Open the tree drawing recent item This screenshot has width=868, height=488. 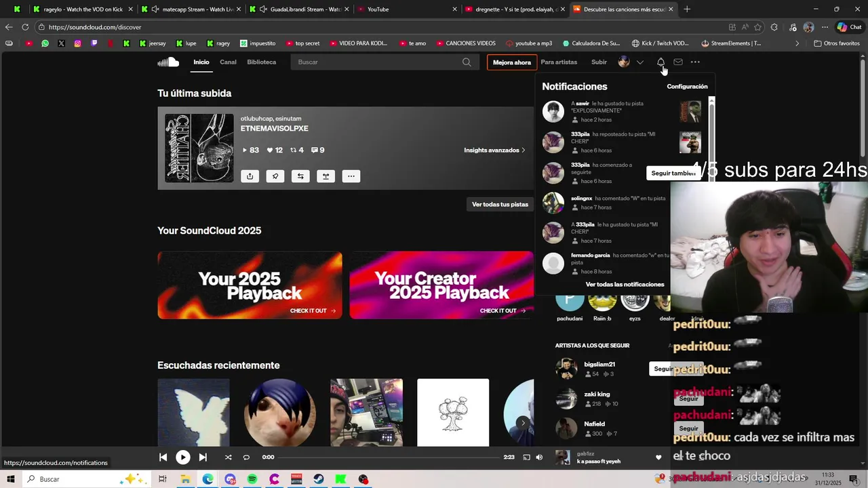tap(453, 413)
